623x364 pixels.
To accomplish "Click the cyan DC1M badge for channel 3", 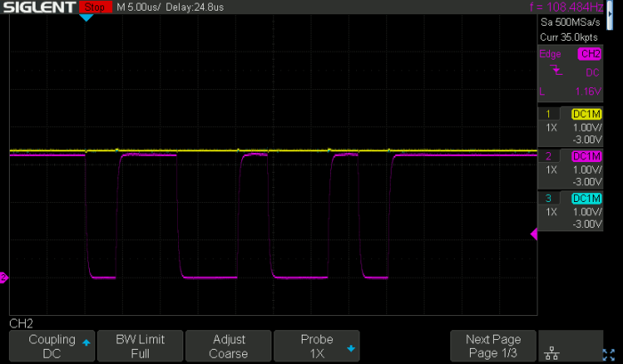I will point(587,198).
